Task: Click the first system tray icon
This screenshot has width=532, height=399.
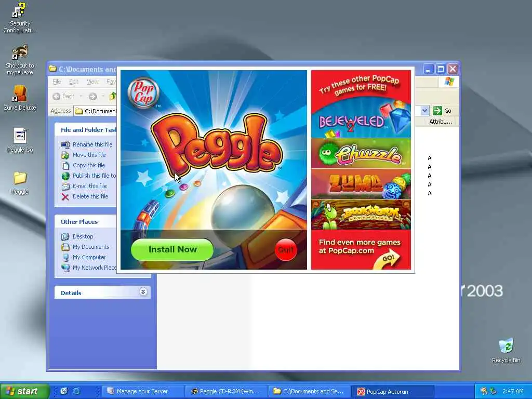Action: click(x=484, y=391)
